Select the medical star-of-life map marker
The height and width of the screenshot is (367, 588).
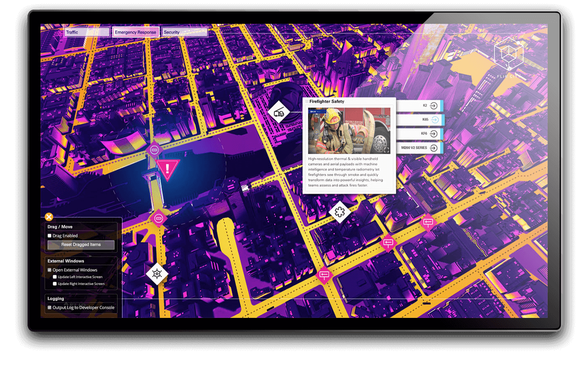point(340,212)
